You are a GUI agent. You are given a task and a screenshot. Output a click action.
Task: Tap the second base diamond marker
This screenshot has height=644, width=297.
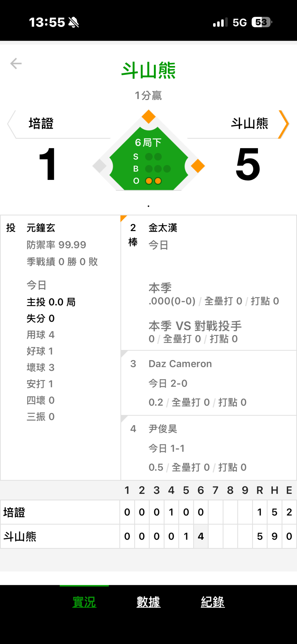pos(148,117)
